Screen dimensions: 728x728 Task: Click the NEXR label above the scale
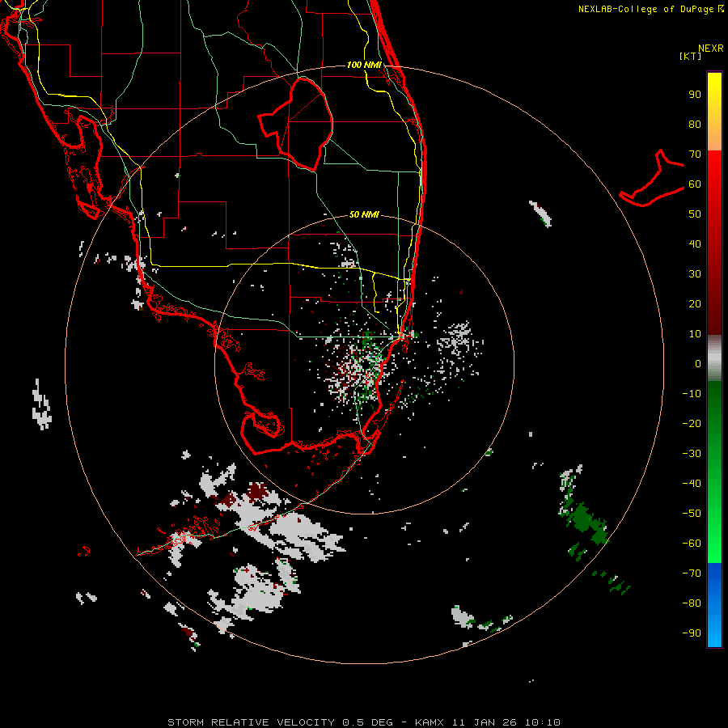click(710, 49)
